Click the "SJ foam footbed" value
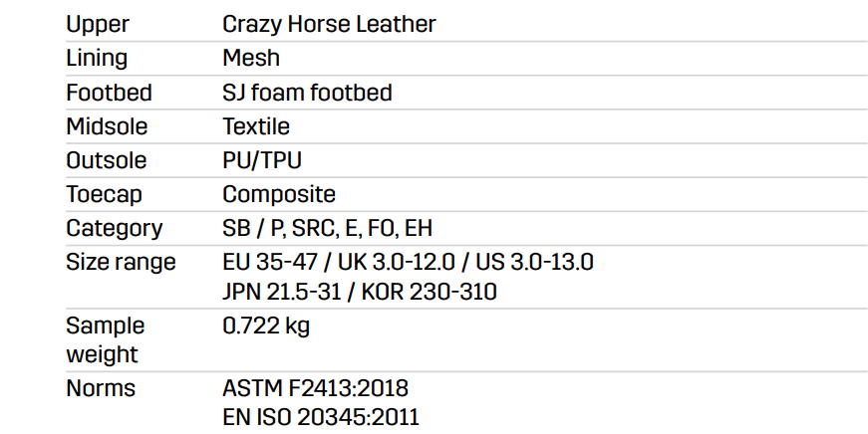 307,93
